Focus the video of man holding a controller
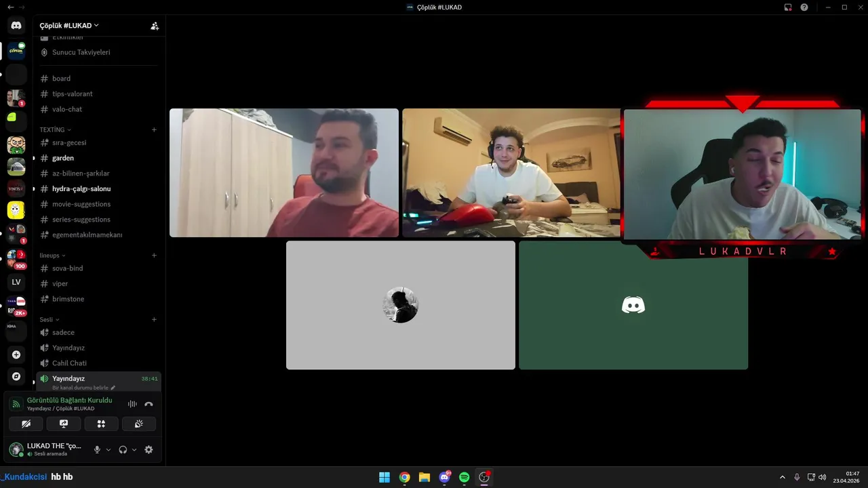Image resolution: width=868 pixels, height=488 pixels. click(512, 173)
